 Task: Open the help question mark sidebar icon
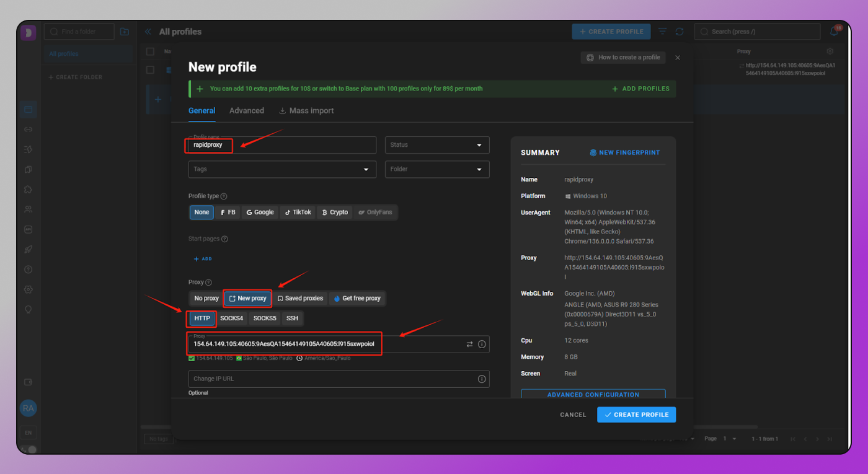tap(28, 270)
